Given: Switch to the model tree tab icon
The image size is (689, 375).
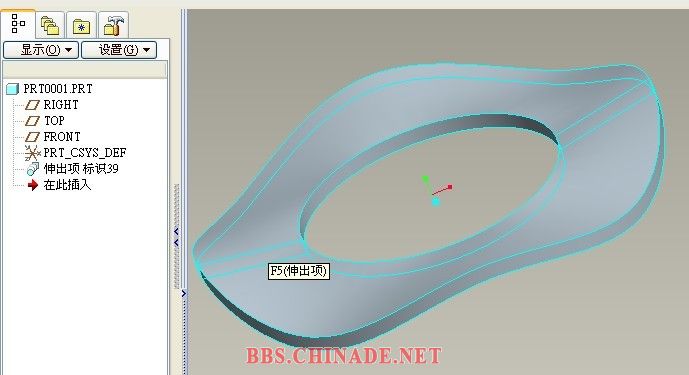Looking at the screenshot, I should (x=18, y=24).
